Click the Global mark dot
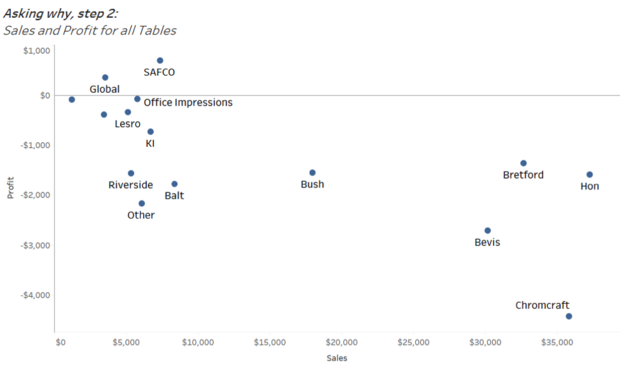 [x=105, y=77]
